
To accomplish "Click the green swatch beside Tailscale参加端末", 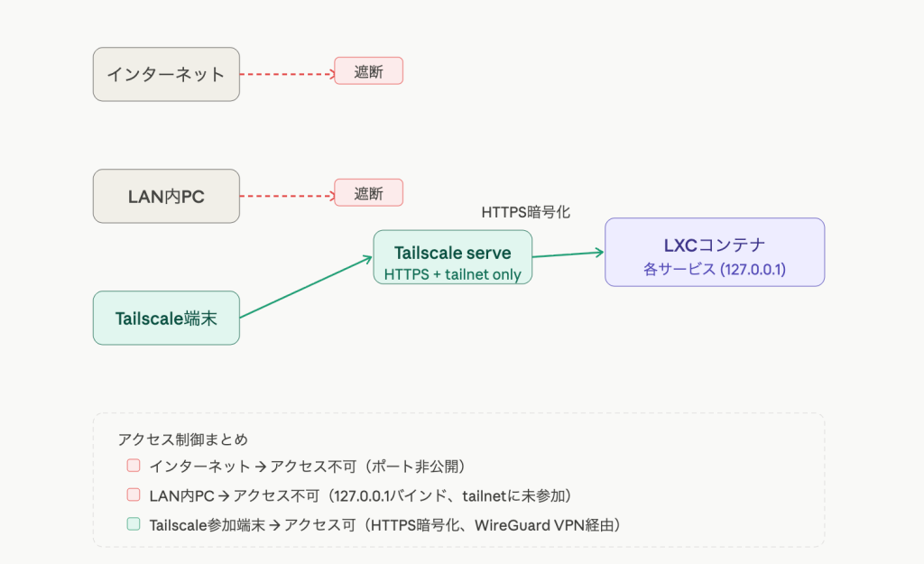I will pyautogui.click(x=134, y=523).
